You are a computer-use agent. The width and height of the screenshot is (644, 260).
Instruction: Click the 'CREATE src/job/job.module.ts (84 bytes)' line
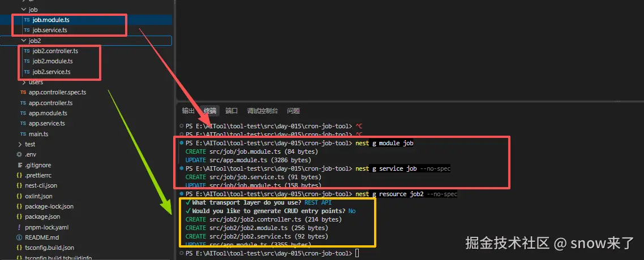252,151
